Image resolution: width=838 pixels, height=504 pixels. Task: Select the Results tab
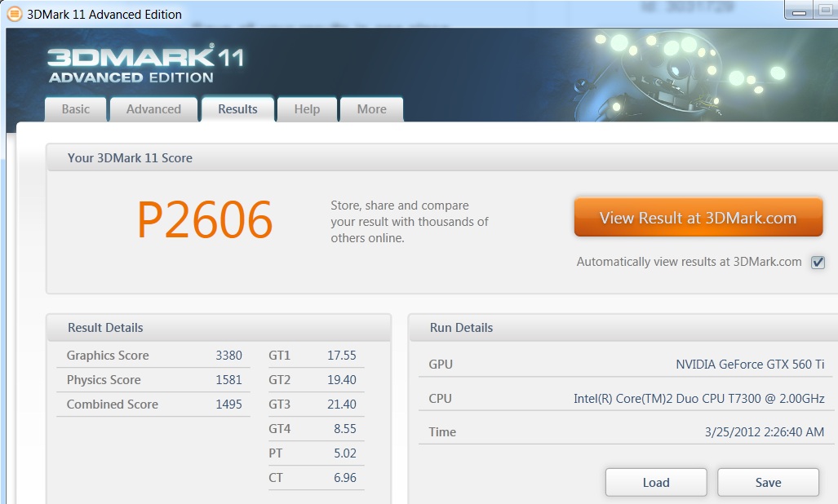click(237, 109)
